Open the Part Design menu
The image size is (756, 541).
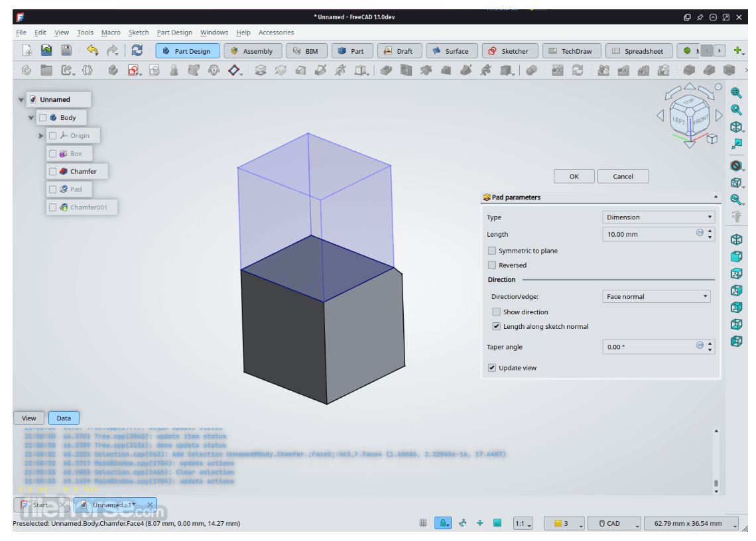click(x=174, y=32)
